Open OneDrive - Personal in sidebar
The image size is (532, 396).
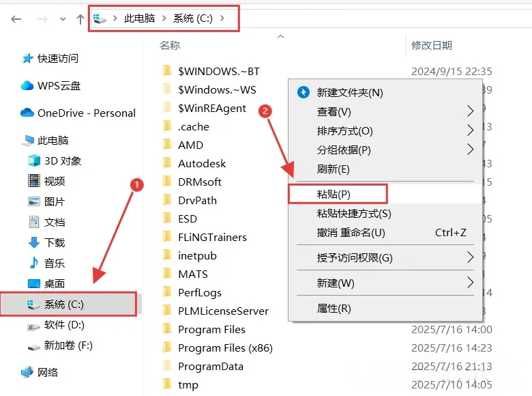[x=87, y=113]
